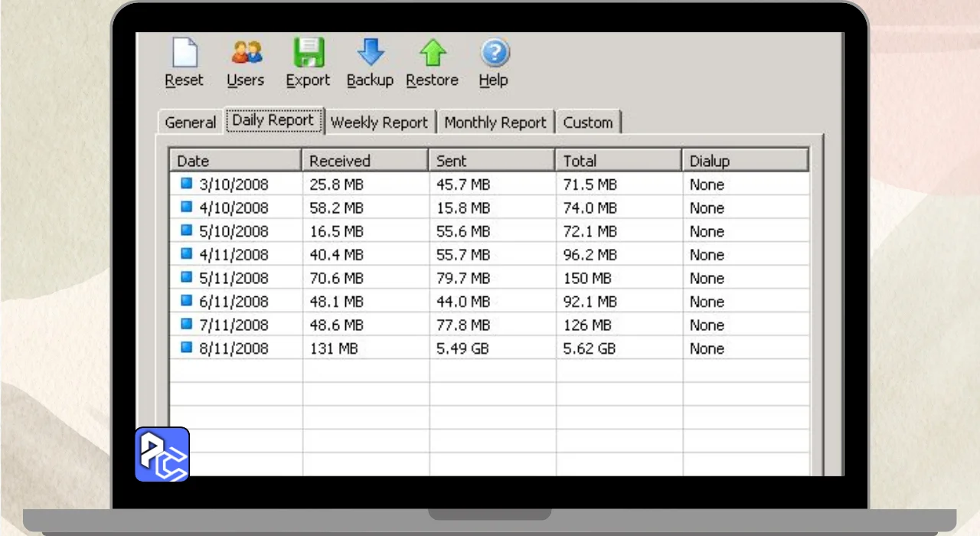
Task: Select the Daily Report tab
Action: (273, 120)
